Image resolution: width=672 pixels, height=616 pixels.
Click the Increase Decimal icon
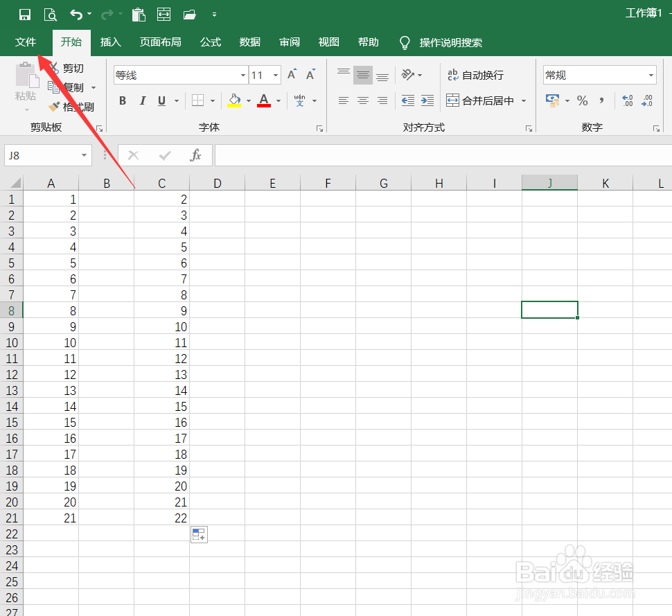[x=628, y=100]
